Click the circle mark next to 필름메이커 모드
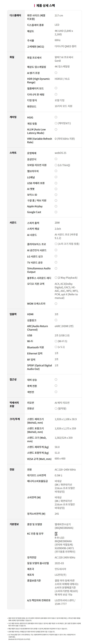The height and width of the screenshot is (644, 89). click(56, 88)
